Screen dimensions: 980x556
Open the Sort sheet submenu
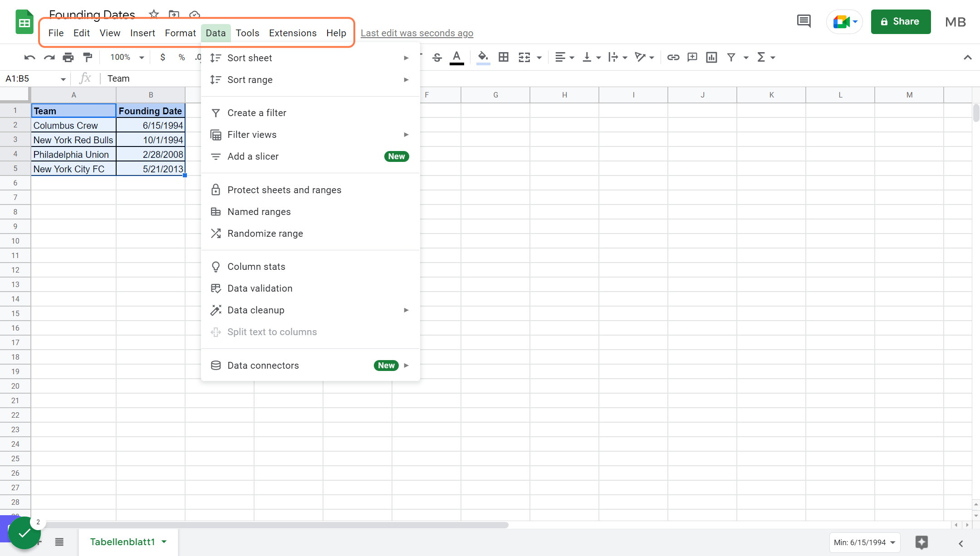(310, 58)
